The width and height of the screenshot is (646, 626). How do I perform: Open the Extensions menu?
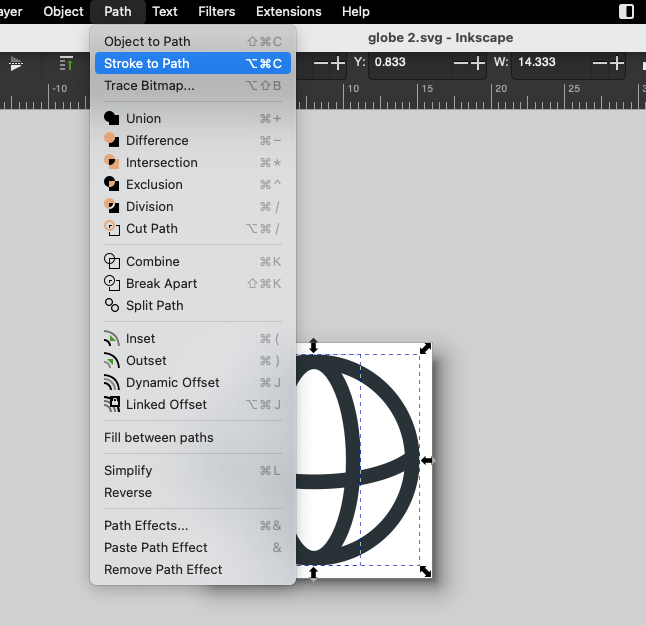point(288,12)
